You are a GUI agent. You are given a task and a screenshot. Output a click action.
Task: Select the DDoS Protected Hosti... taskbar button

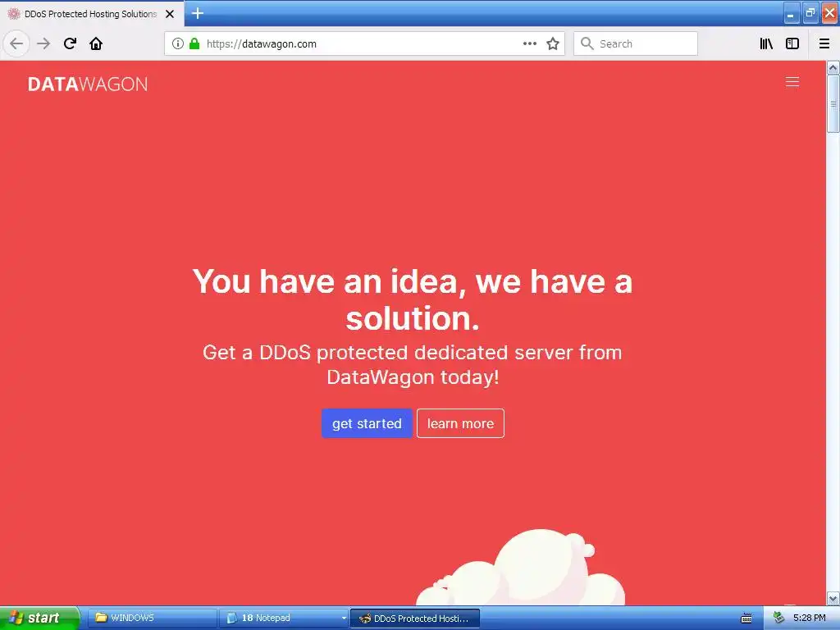[x=415, y=619]
